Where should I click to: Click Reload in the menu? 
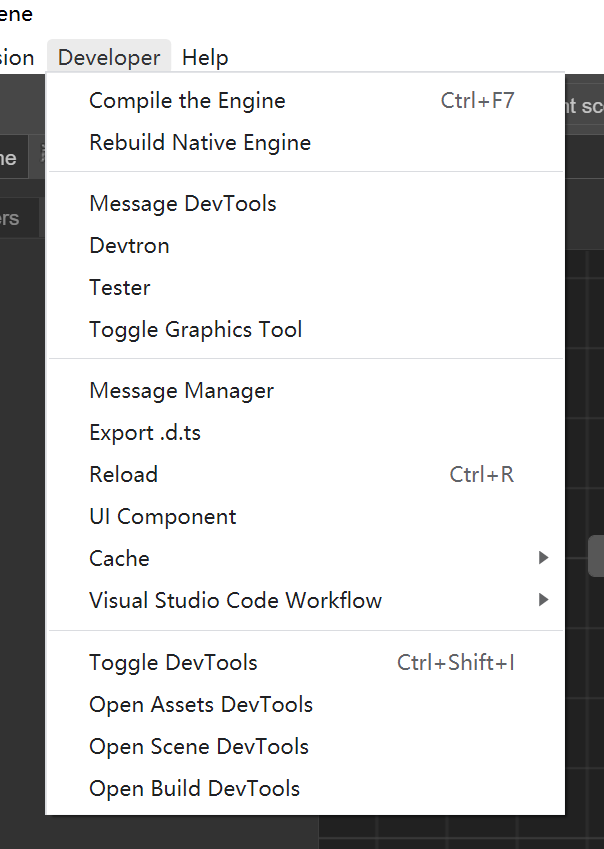pyautogui.click(x=124, y=475)
